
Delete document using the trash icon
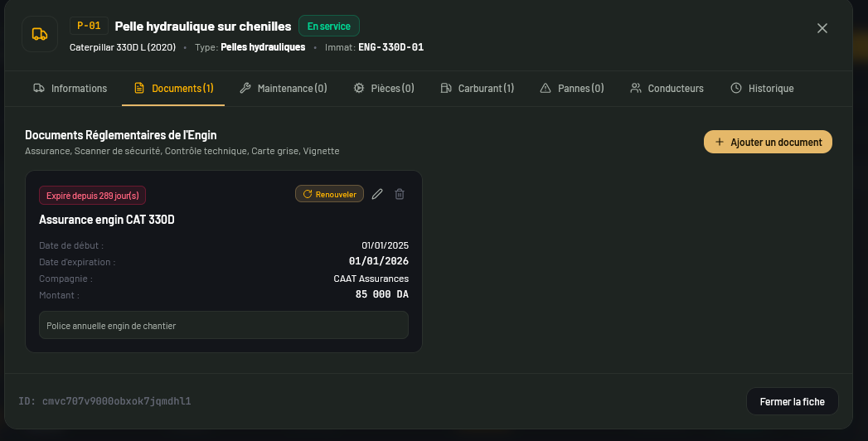400,194
